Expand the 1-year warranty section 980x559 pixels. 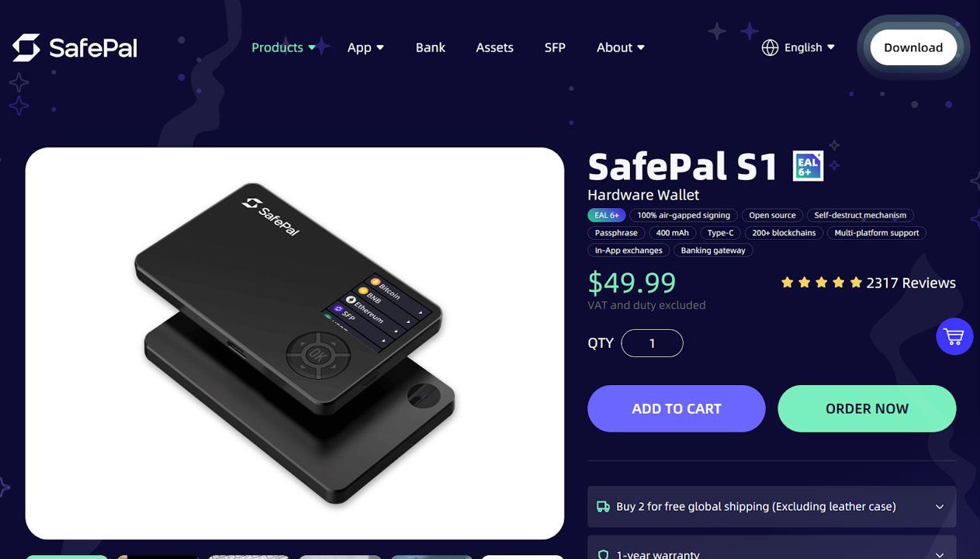pyautogui.click(x=771, y=550)
